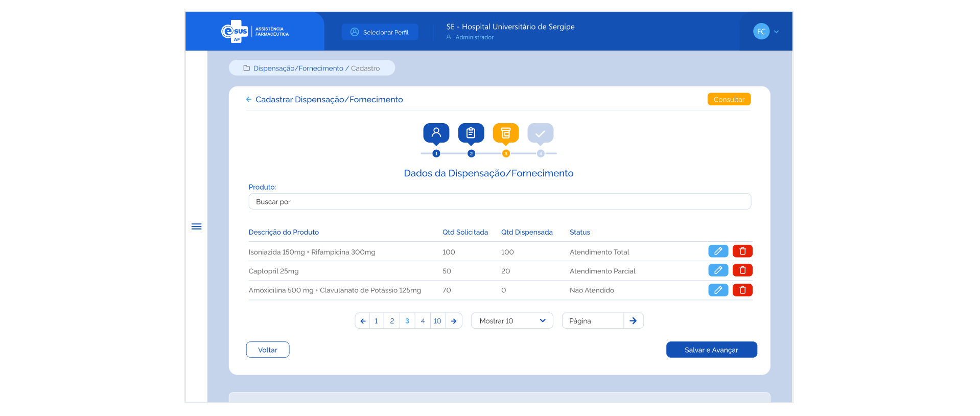This screenshot has height=416, width=980.
Task: Edit the Isoniazida + Rifampicina row
Action: coord(718,251)
